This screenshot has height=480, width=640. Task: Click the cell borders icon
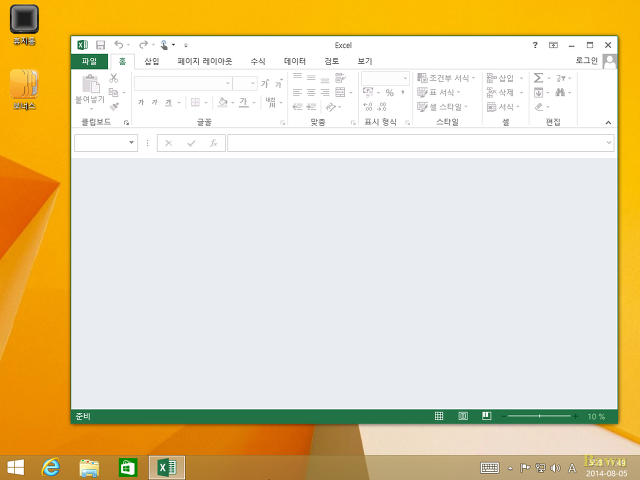[196, 102]
